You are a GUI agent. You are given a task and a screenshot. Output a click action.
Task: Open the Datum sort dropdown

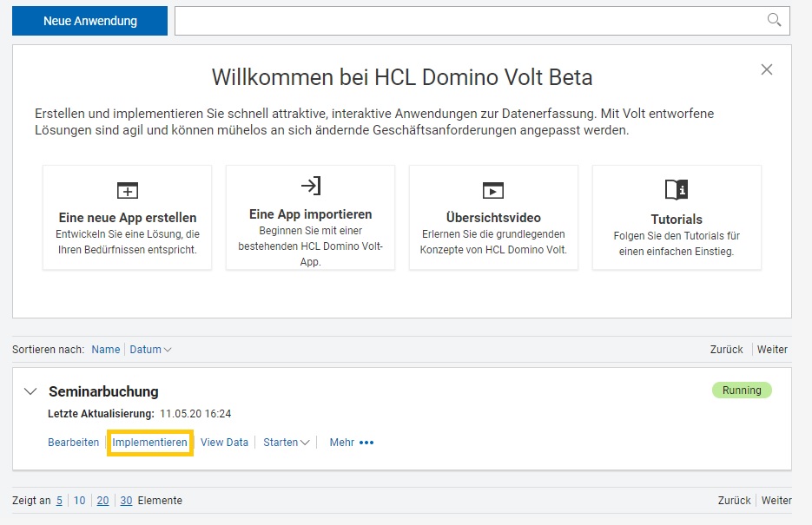pos(150,350)
